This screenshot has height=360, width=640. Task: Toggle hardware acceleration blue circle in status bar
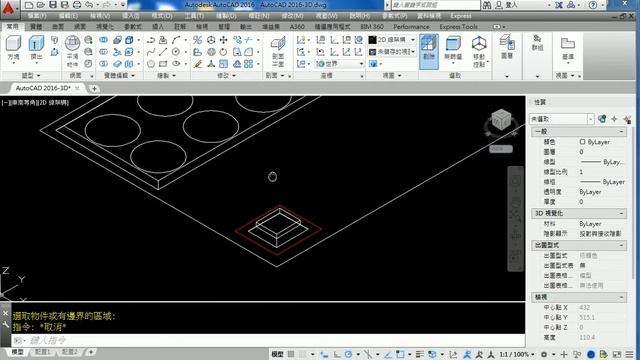pyautogui.click(x=591, y=354)
